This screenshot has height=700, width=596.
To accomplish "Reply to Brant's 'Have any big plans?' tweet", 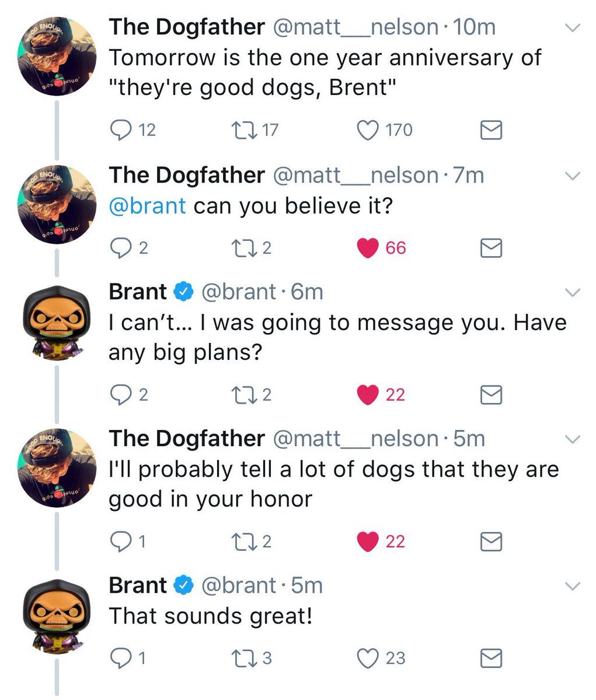I will pos(121,395).
